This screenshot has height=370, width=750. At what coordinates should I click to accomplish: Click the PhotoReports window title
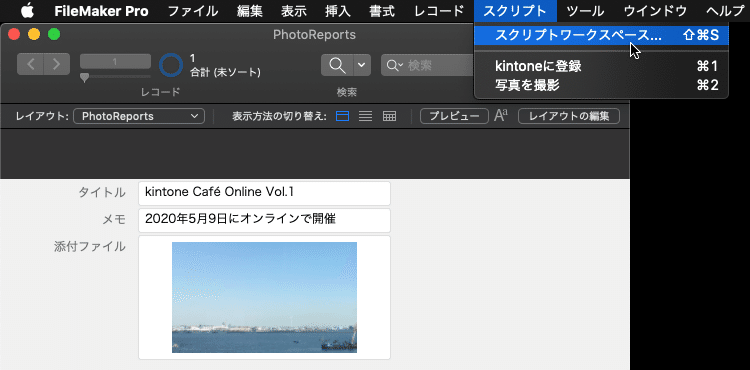point(314,35)
